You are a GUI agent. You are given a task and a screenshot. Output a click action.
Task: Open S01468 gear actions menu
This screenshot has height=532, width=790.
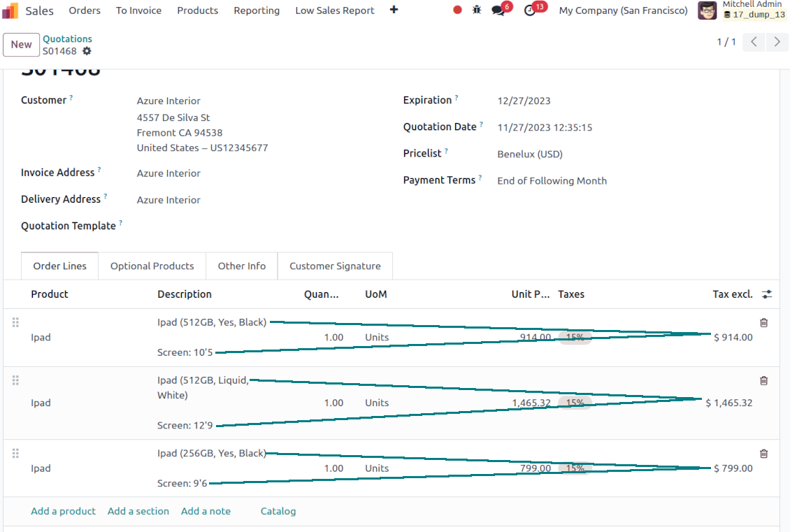coord(87,51)
